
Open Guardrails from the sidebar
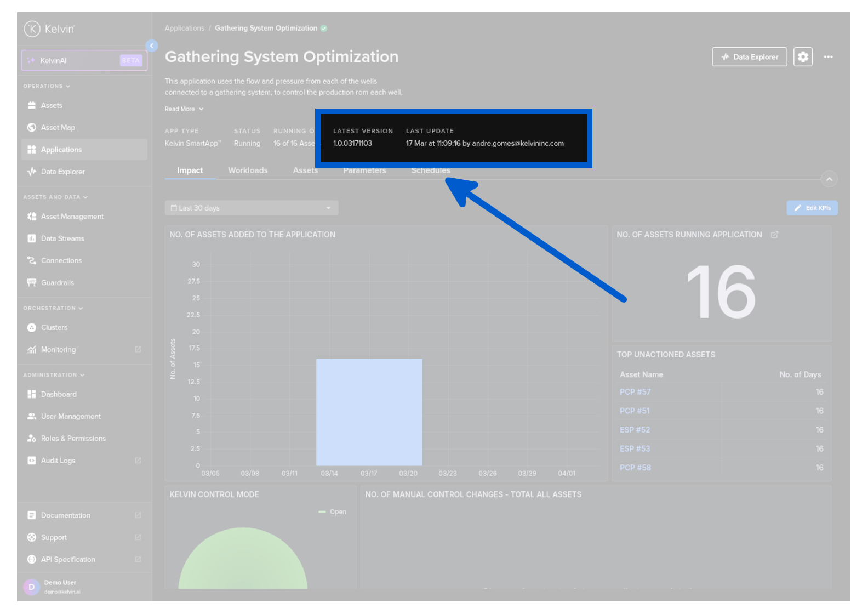click(x=57, y=283)
